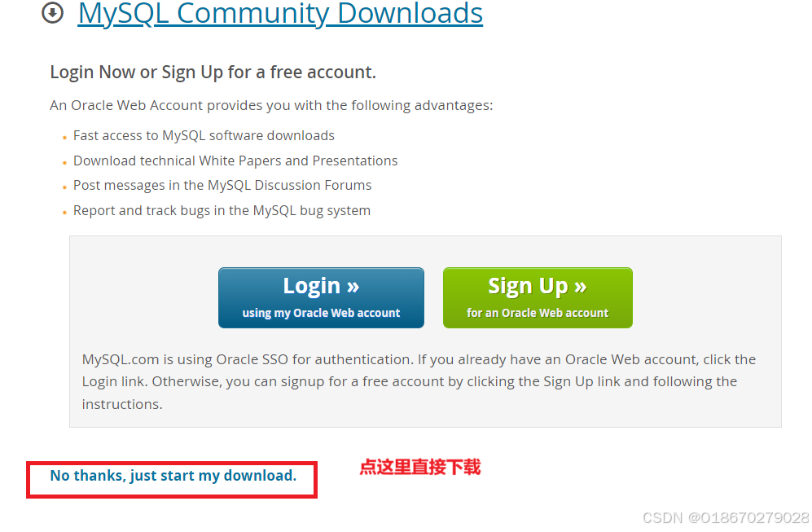Click the red Chinese annotation text

[420, 467]
